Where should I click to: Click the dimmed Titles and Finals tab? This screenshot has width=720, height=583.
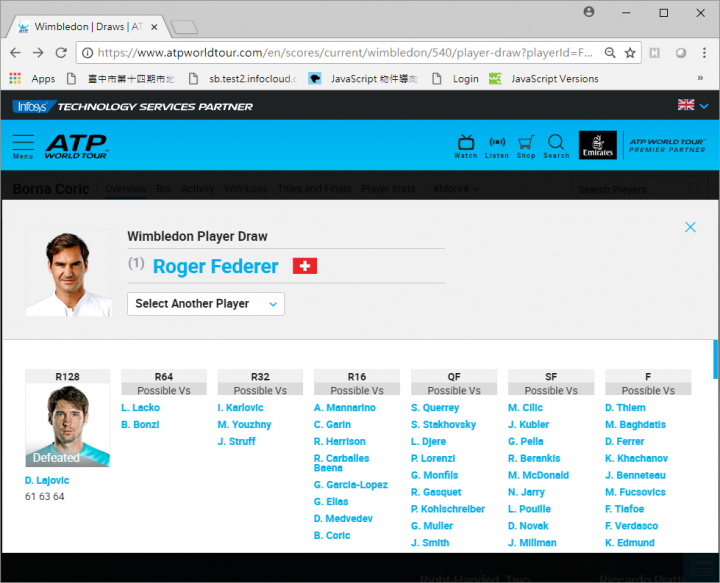(314, 189)
